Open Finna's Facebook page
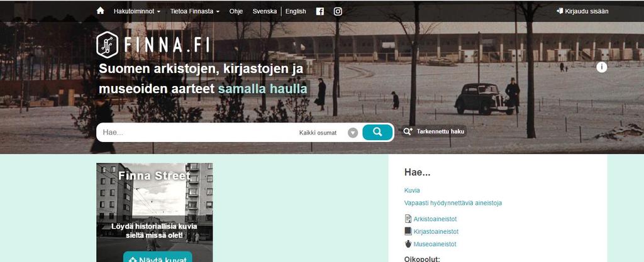Screen dimensions: 644x262 coord(320,11)
